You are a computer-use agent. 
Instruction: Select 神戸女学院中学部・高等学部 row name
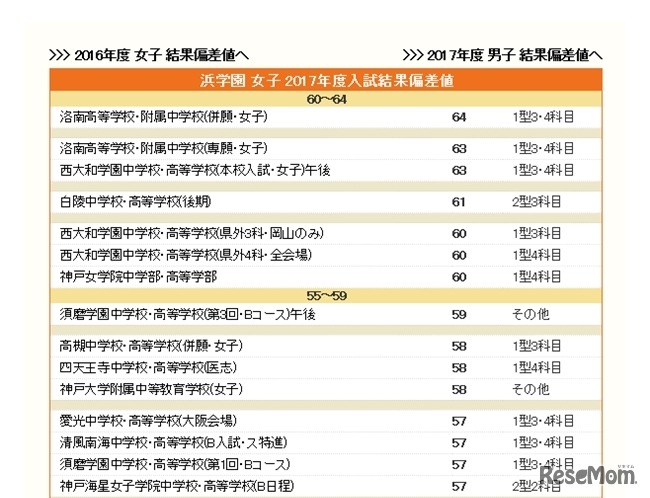click(x=138, y=277)
